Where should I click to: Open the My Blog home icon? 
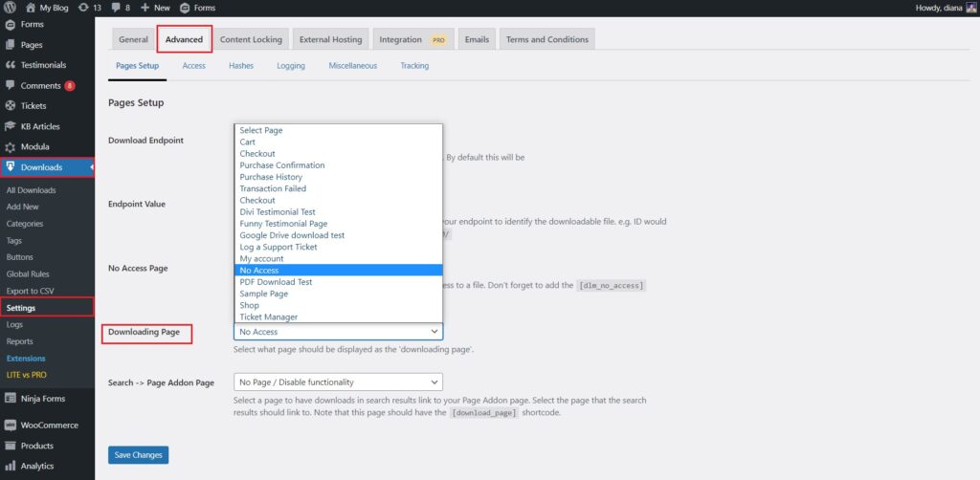click(31, 8)
